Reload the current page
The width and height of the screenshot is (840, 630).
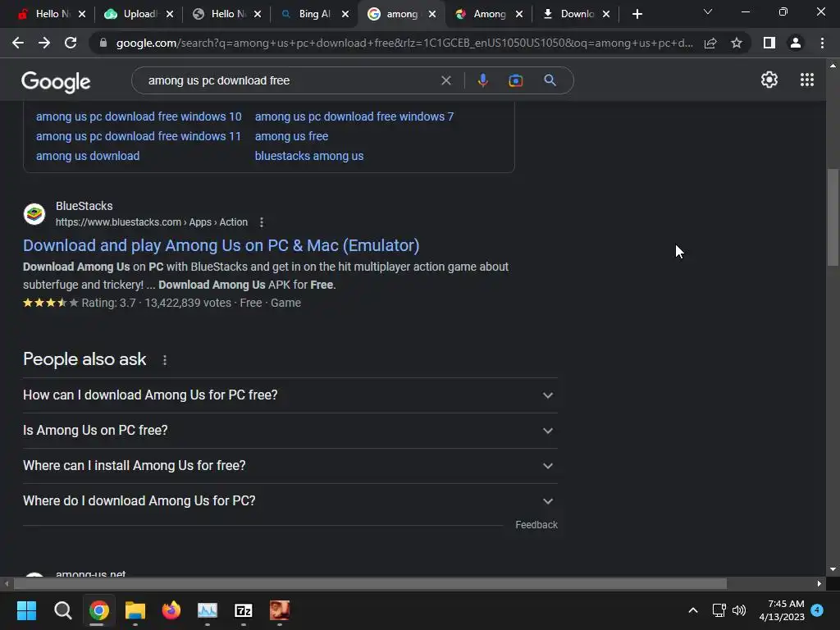coord(71,43)
